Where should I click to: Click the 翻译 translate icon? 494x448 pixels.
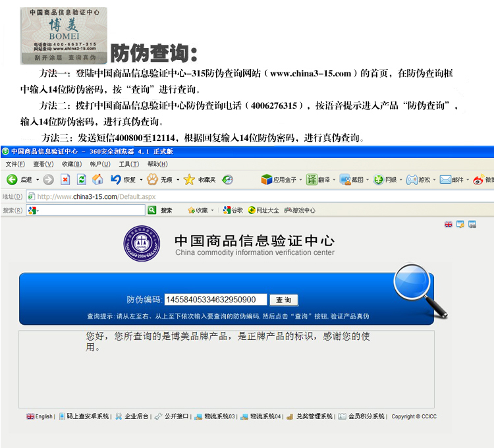(x=312, y=180)
